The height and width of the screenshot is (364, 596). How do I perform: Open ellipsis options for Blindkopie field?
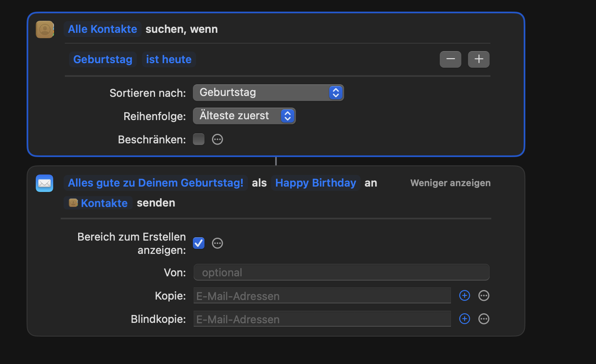(x=484, y=319)
